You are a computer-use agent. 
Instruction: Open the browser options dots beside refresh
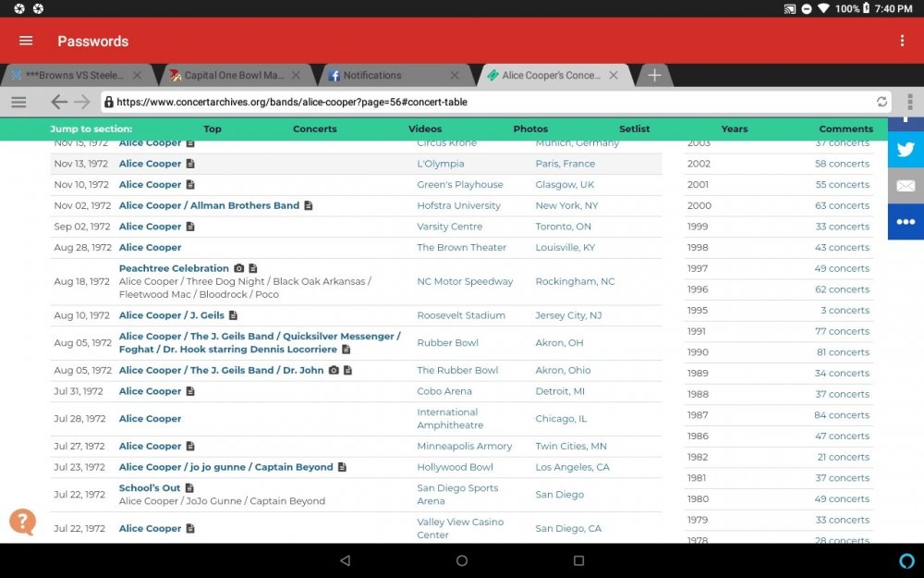[x=910, y=102]
